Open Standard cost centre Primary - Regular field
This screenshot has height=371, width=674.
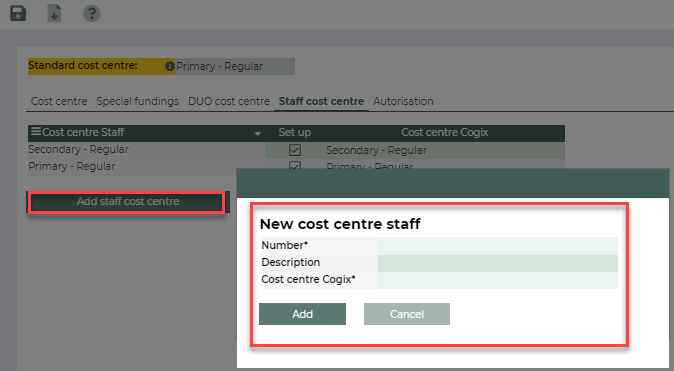point(235,67)
